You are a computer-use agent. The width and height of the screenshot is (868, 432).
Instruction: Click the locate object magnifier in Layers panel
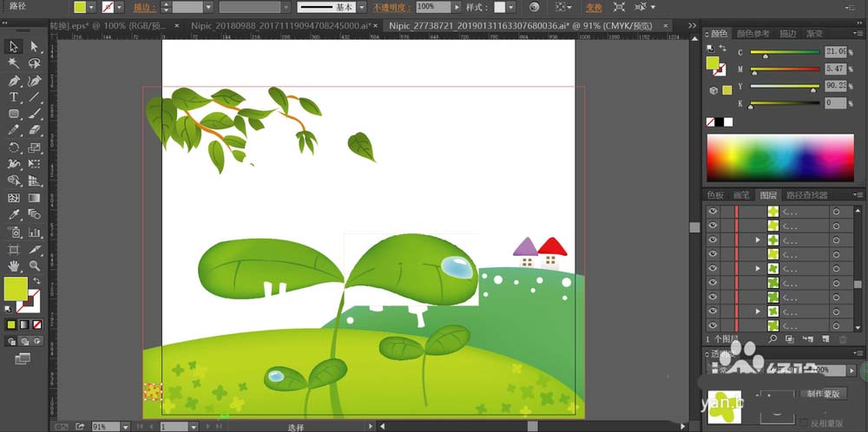[x=773, y=338]
